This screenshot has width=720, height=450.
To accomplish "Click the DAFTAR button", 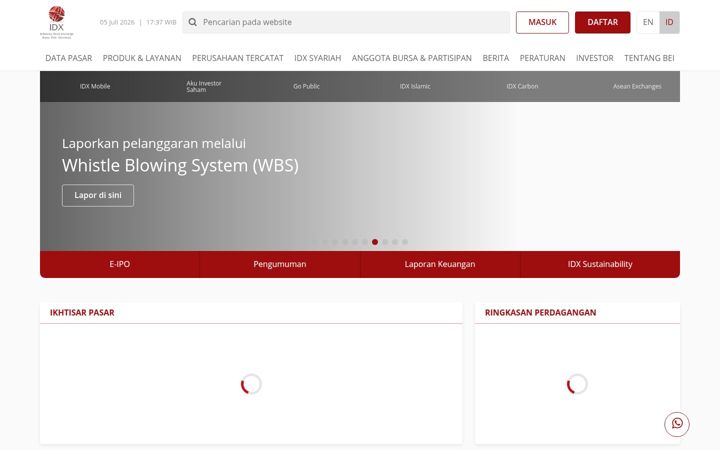I will click(602, 22).
